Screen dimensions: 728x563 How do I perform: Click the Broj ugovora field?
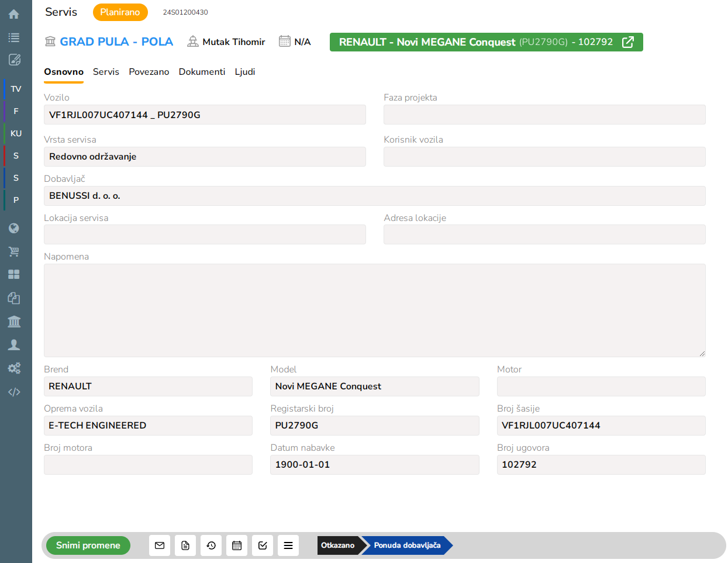(x=601, y=465)
